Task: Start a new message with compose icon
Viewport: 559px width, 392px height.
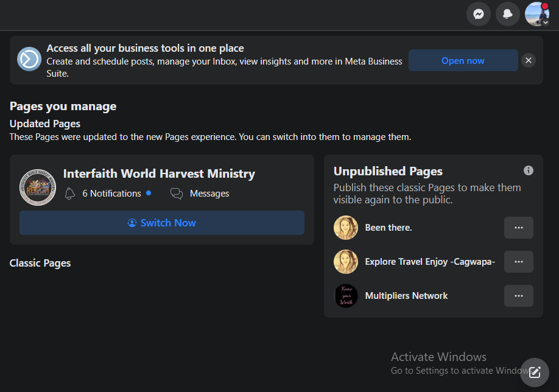Action: pyautogui.click(x=535, y=372)
